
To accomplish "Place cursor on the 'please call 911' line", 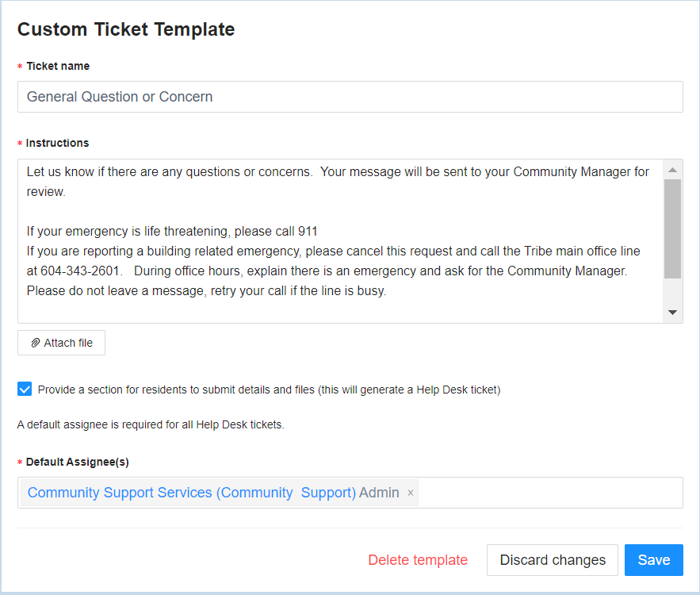I will pyautogui.click(x=172, y=232).
